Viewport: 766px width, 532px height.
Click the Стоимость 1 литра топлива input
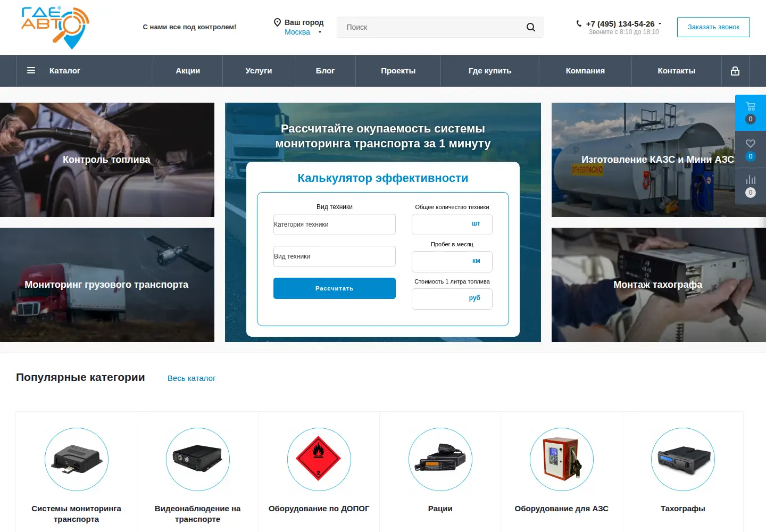coord(452,299)
